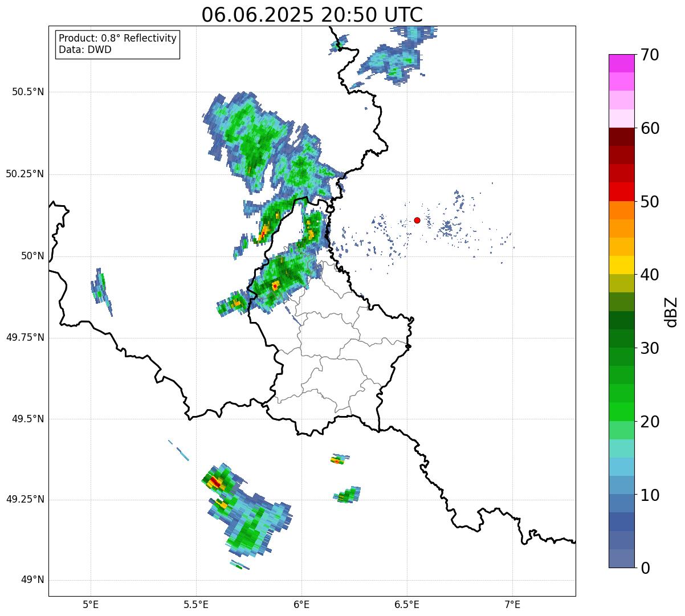The height and width of the screenshot is (616, 685).
Task: Click the colorbar tick label 50
Action: pos(650,202)
